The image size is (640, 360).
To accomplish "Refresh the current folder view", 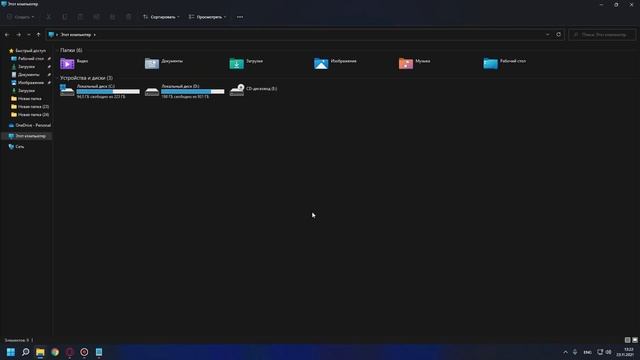I will click(559, 35).
